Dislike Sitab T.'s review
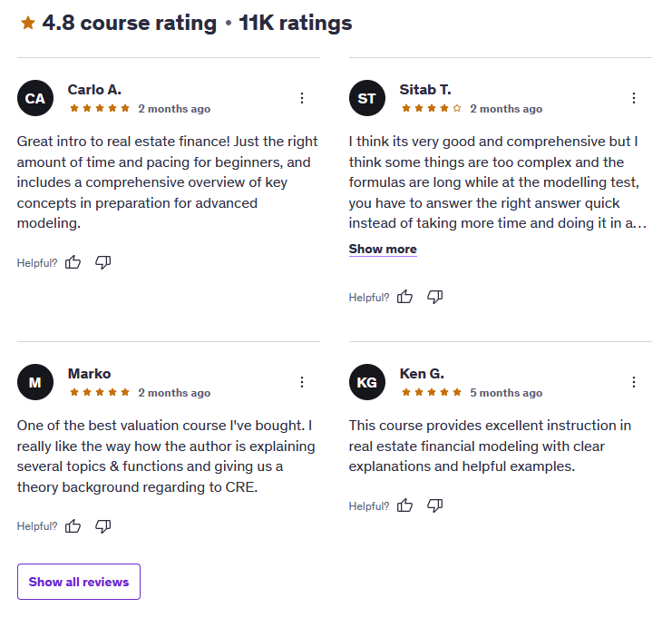The height and width of the screenshot is (618, 672). pyautogui.click(x=434, y=297)
